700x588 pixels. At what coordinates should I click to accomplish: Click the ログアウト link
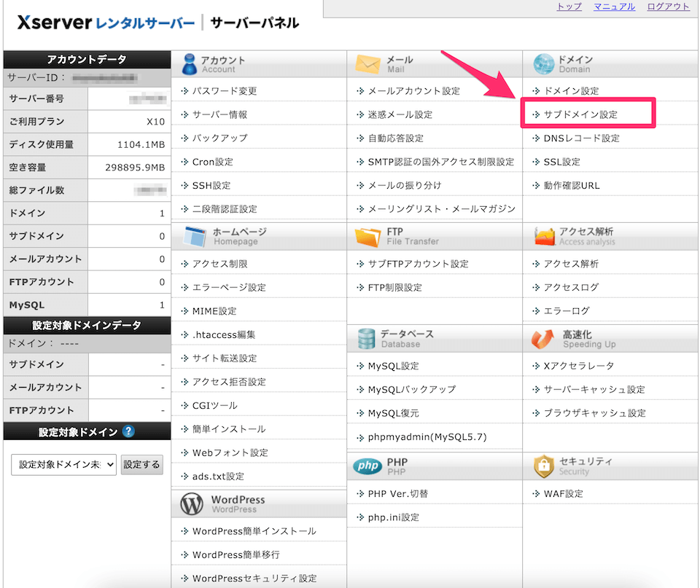click(668, 7)
